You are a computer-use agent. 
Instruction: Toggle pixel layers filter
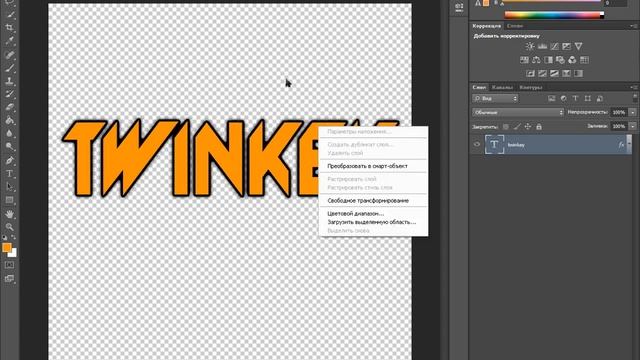click(551, 98)
